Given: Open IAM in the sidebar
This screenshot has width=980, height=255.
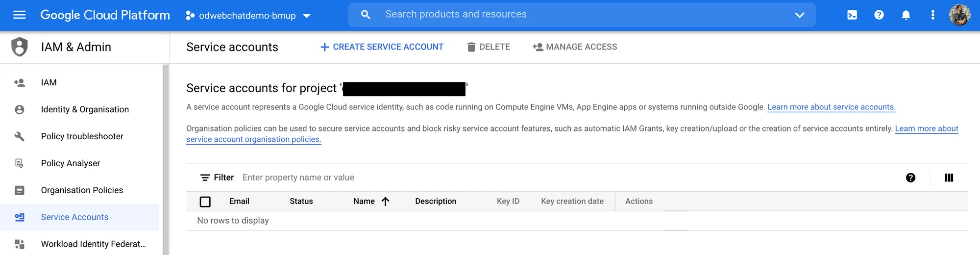Looking at the screenshot, I should pos(79,82).
